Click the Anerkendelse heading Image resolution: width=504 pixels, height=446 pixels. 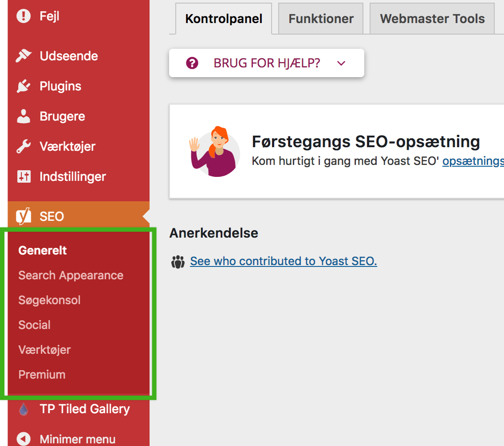[214, 233]
